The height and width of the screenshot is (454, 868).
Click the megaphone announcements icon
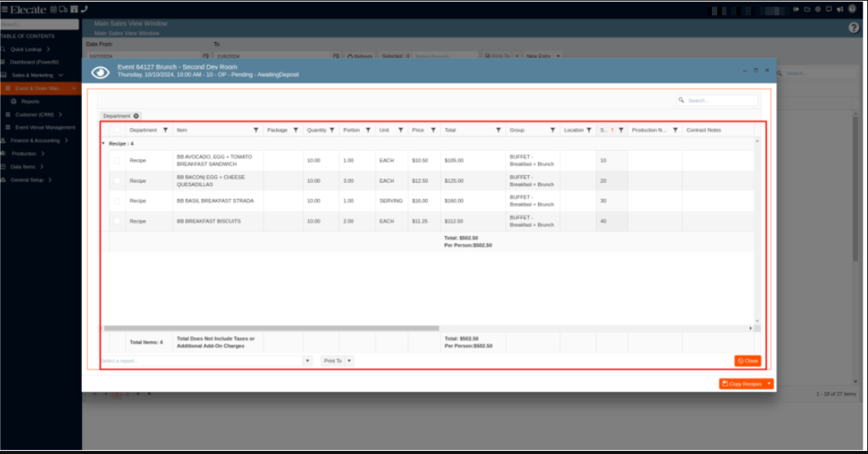pyautogui.click(x=840, y=9)
